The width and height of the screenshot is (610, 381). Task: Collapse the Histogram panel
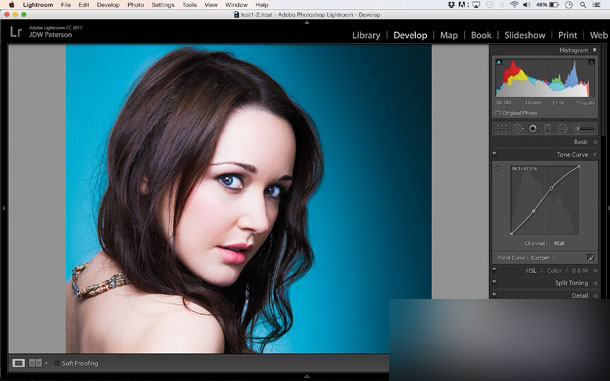[x=594, y=50]
